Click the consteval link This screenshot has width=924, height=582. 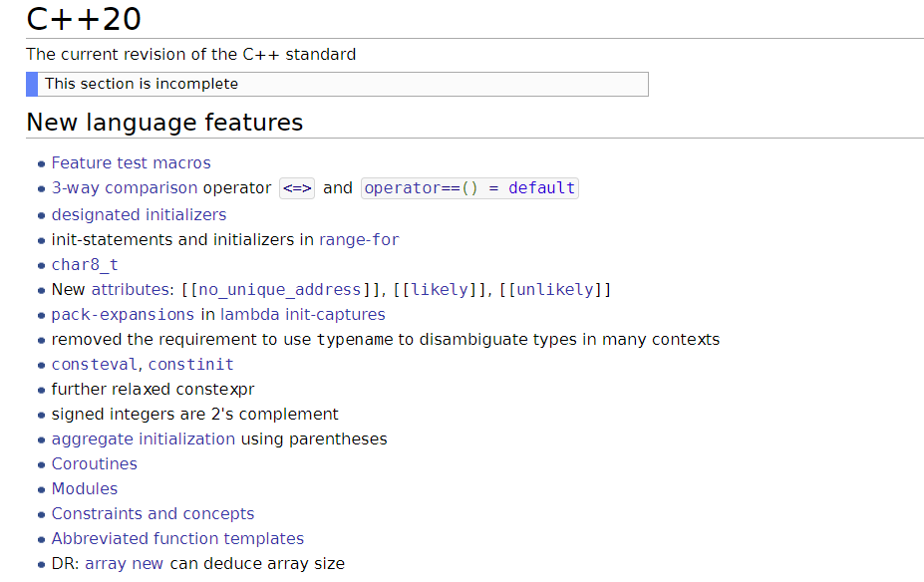pyautogui.click(x=95, y=365)
